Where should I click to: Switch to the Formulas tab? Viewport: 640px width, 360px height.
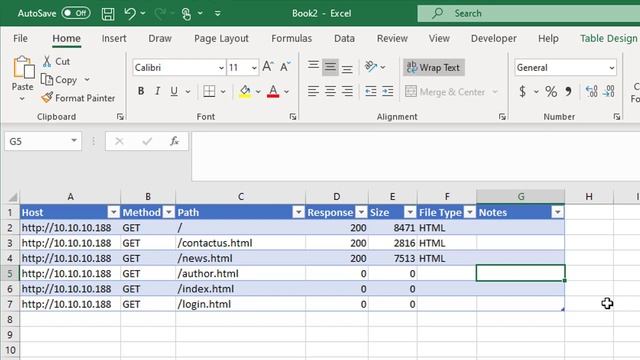(x=291, y=38)
